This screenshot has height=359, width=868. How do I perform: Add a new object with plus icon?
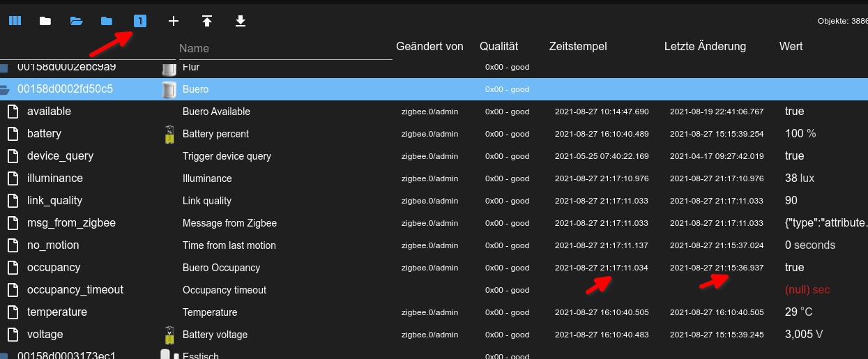click(x=174, y=21)
